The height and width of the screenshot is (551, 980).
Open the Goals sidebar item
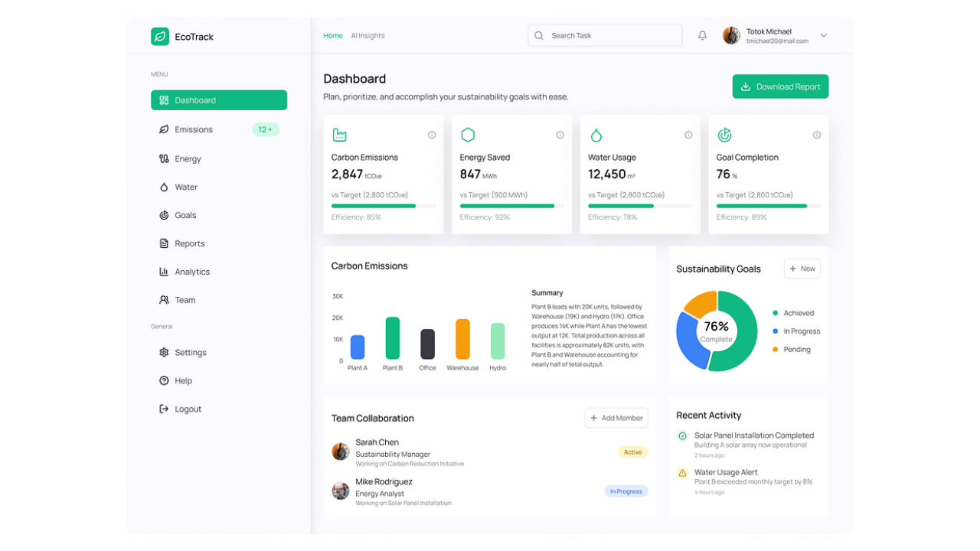(219, 215)
